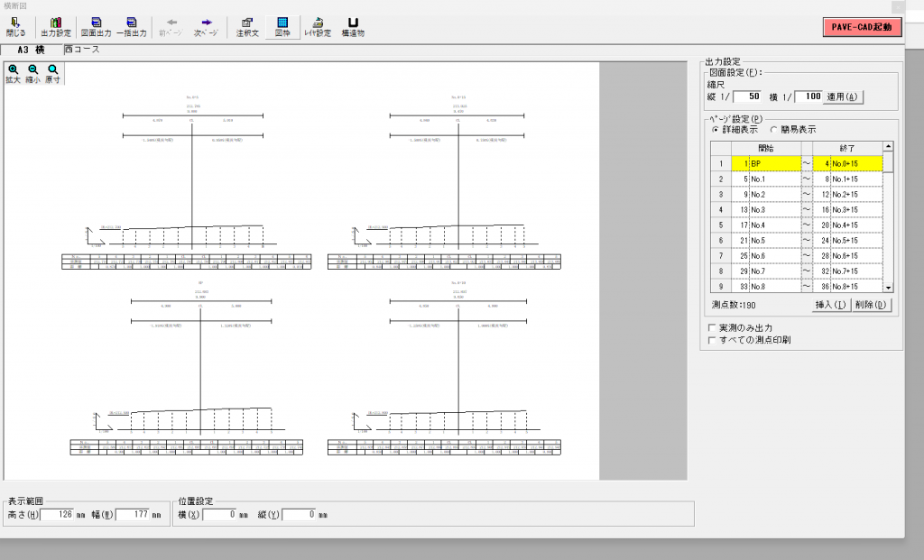924x560 pixels.
Task: Go to previous page with 前ページ arrow
Action: point(171,27)
